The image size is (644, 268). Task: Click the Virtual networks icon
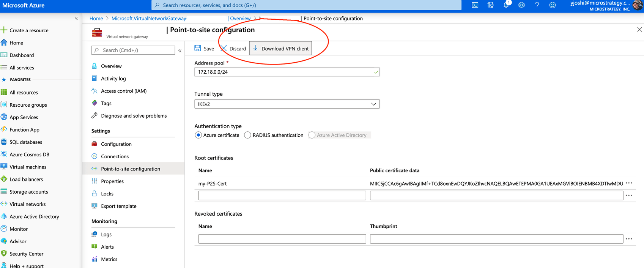[4, 204]
